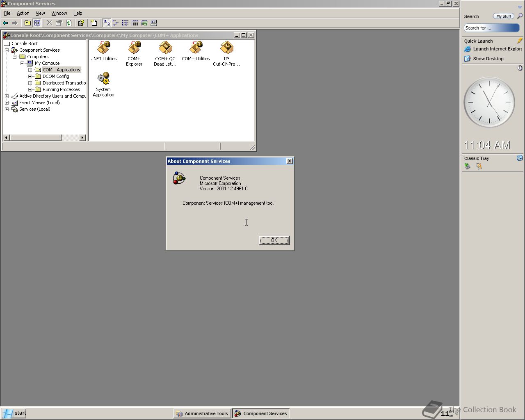Open Help question-mark toolbar icon
Image resolution: width=525 pixels, height=420 pixels.
coord(81,23)
